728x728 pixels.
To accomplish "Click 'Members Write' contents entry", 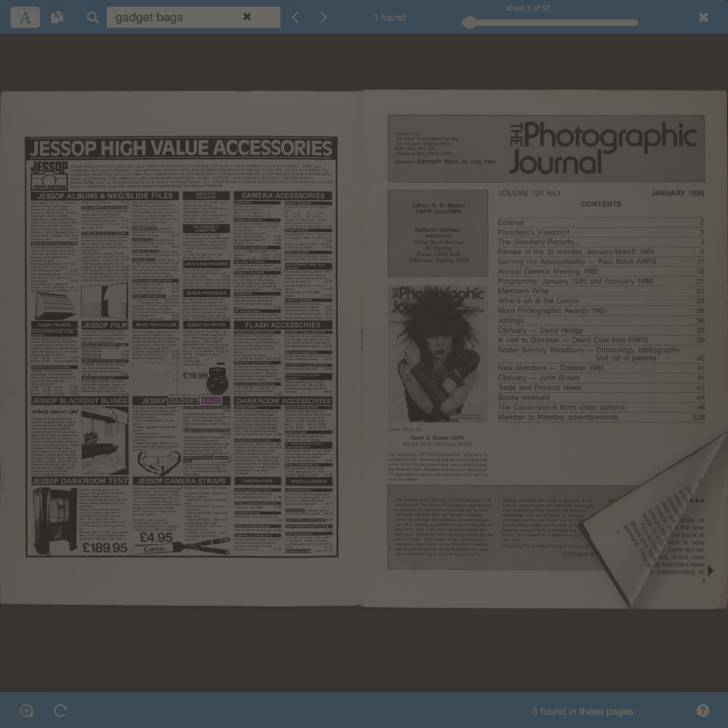I will (601, 291).
